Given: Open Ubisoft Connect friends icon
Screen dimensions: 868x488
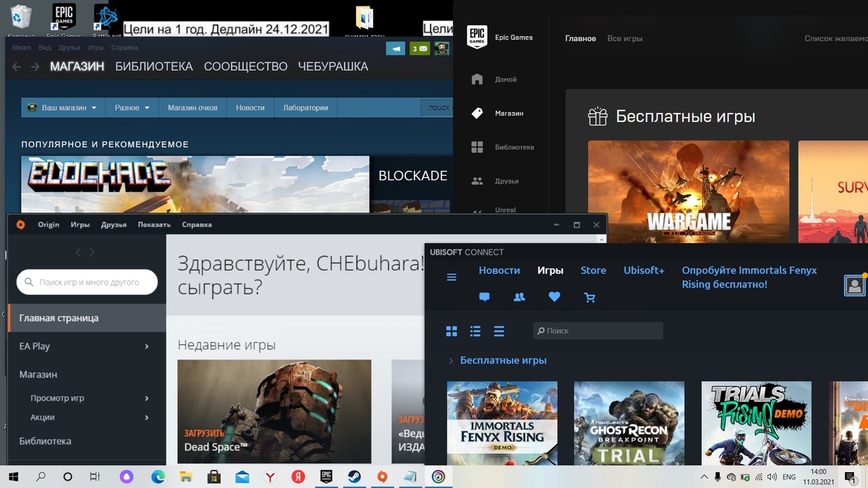Looking at the screenshot, I should point(519,297).
